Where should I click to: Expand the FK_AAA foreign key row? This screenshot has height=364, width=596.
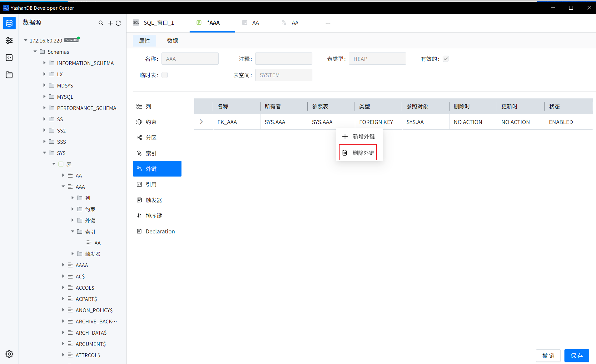(x=201, y=122)
